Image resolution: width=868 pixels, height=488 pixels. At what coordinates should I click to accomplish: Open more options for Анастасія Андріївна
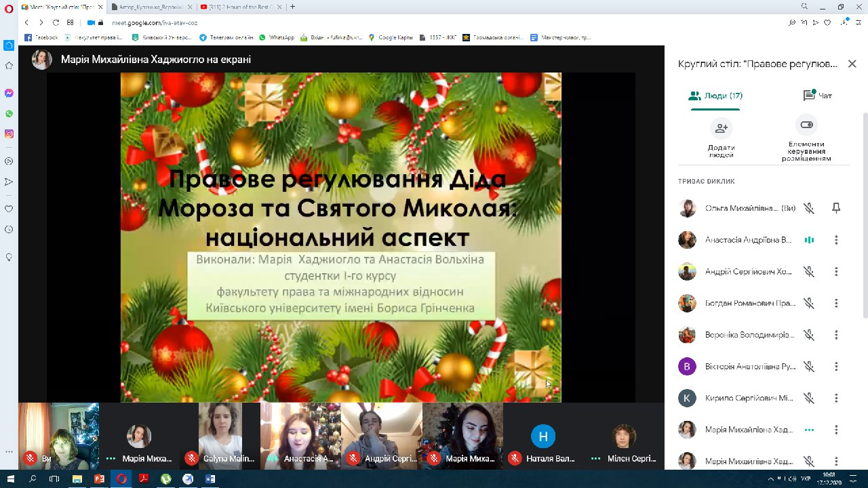point(836,240)
